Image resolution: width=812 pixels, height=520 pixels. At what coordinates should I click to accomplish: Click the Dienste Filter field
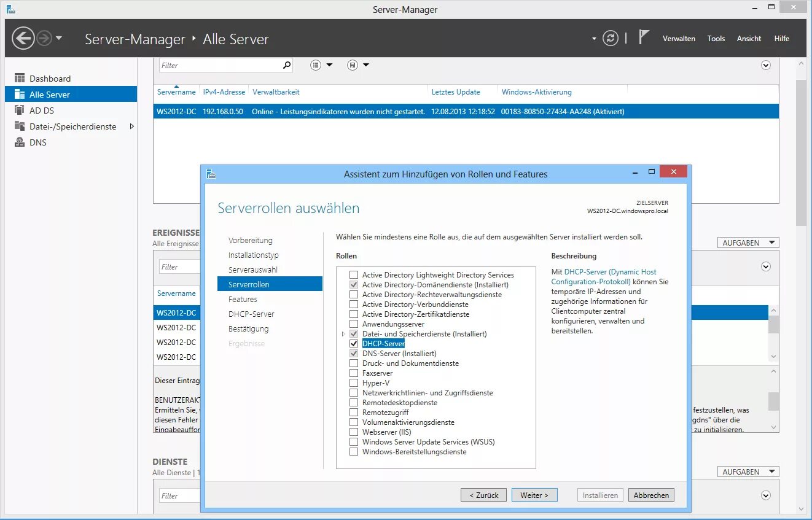tap(179, 495)
